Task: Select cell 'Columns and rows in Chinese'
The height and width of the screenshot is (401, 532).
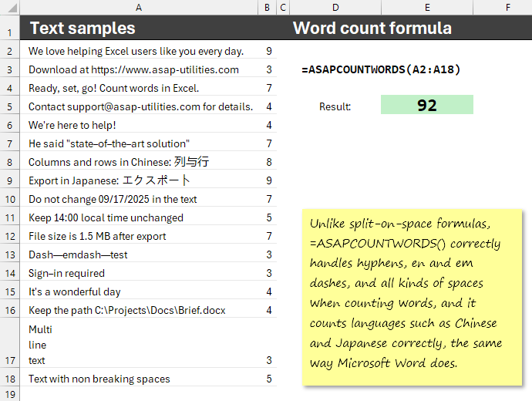Action: coord(139,162)
